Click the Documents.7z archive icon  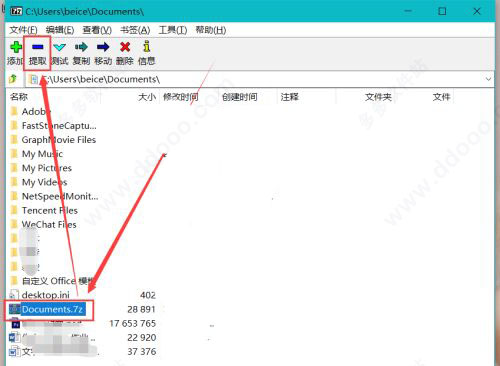[14, 309]
